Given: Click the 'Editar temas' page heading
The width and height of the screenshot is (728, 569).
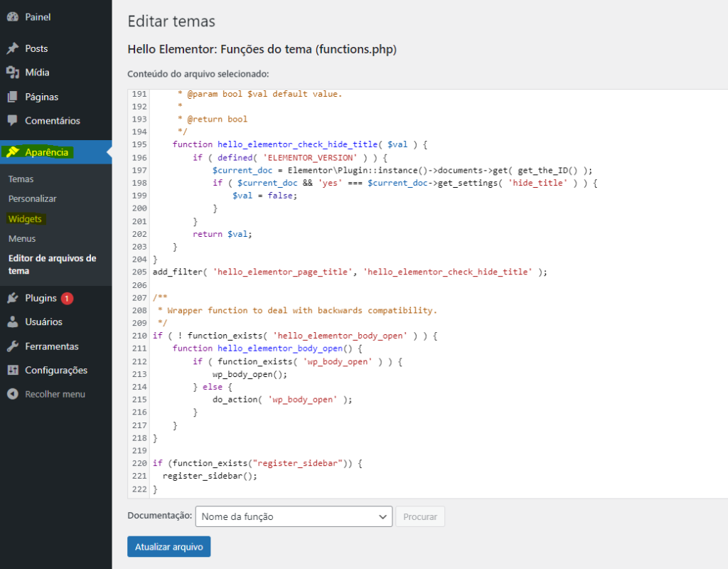Looking at the screenshot, I should click(x=171, y=21).
